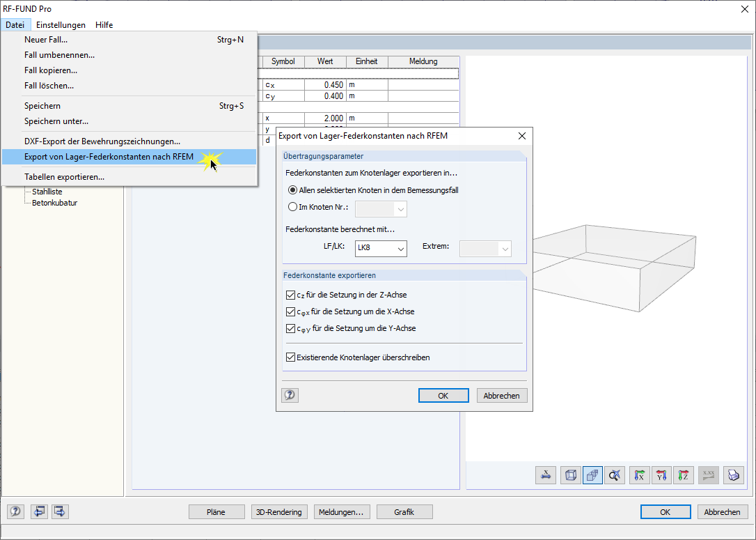Click the 3D-Rendering button
The image size is (756, 540).
[x=279, y=512]
